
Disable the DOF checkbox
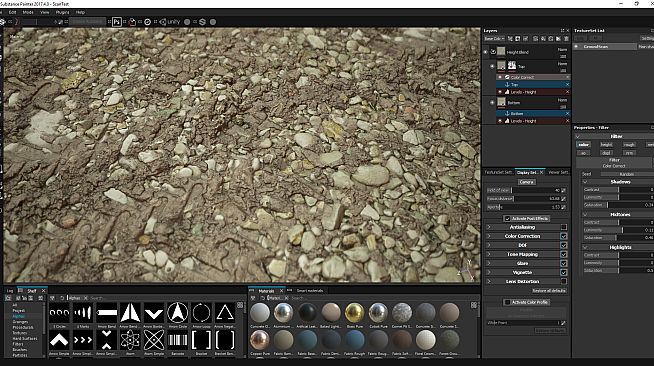pyautogui.click(x=563, y=245)
